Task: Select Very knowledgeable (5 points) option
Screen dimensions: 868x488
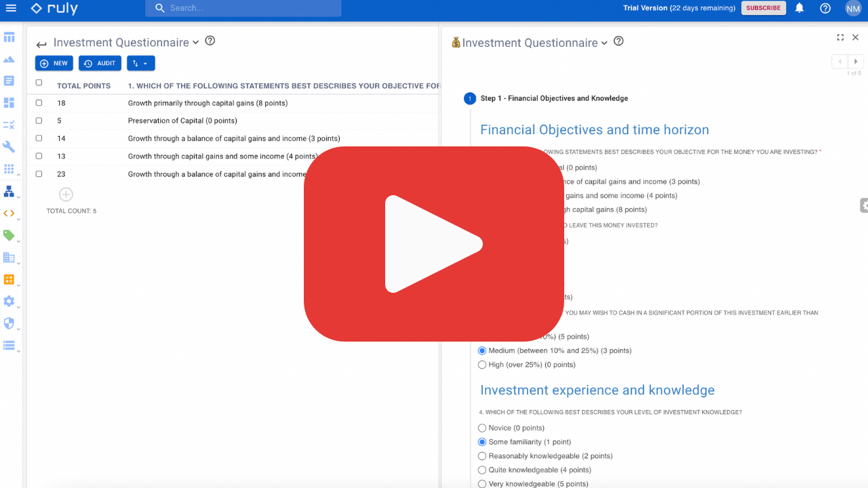Action: [x=482, y=484]
